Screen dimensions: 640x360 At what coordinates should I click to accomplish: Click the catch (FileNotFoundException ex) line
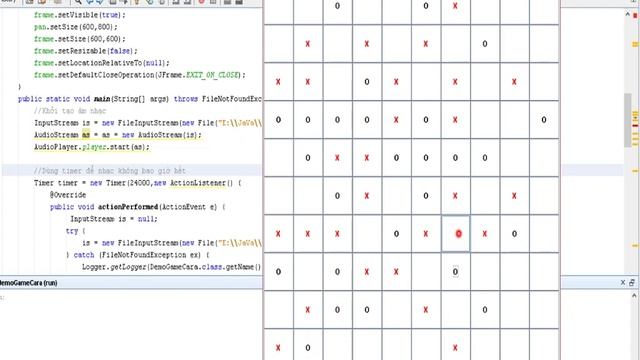point(138,255)
